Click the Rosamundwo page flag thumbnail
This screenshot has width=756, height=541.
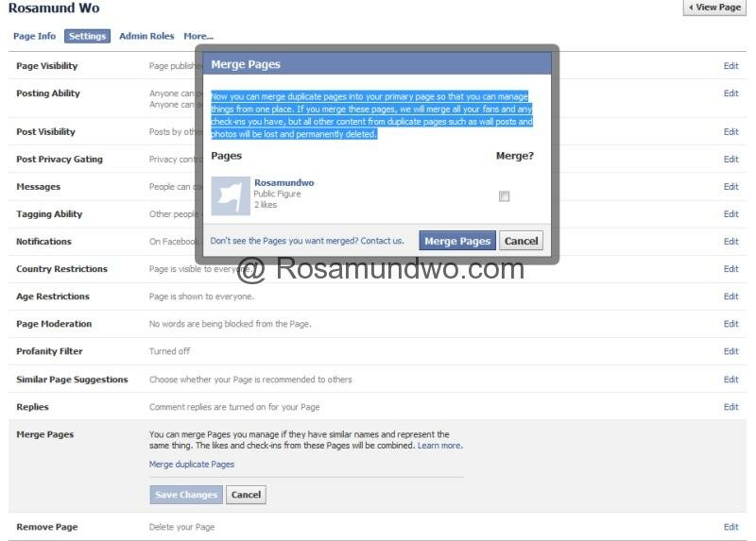click(231, 195)
